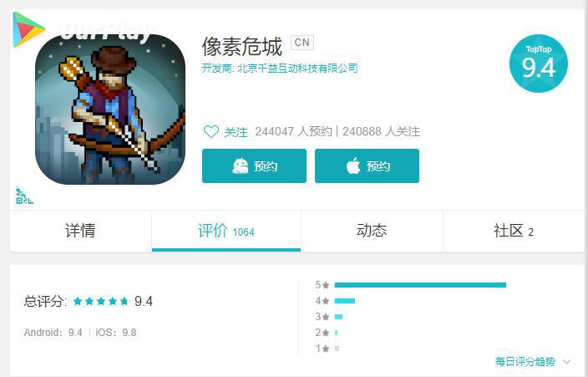Click the Google Play logo icon

click(x=28, y=29)
